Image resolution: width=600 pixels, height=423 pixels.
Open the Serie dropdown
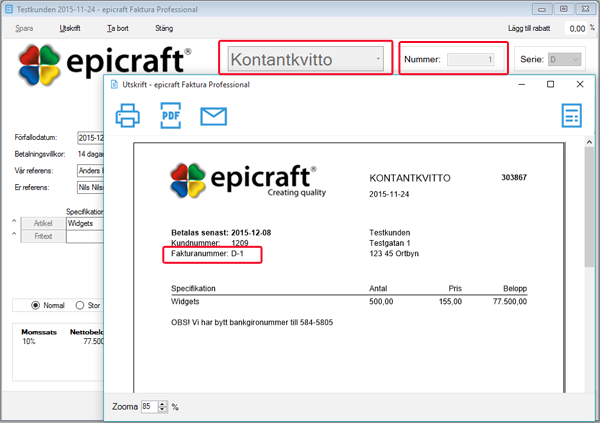click(565, 59)
